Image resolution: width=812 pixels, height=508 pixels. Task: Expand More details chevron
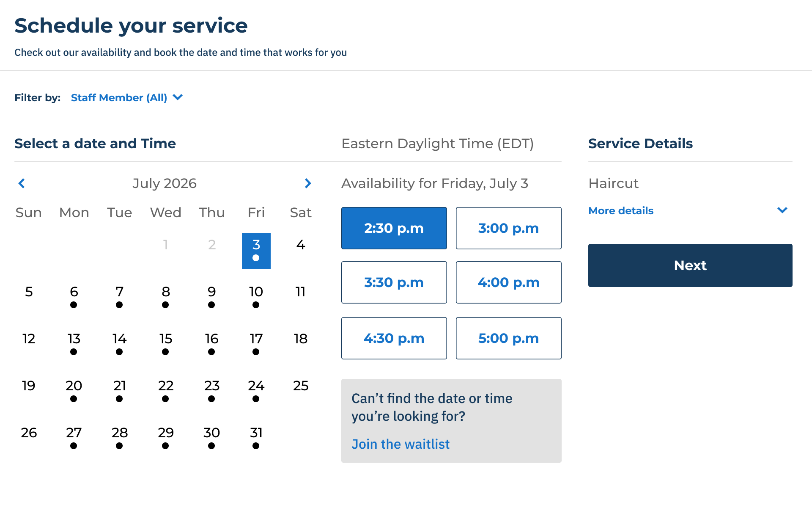pyautogui.click(x=782, y=210)
